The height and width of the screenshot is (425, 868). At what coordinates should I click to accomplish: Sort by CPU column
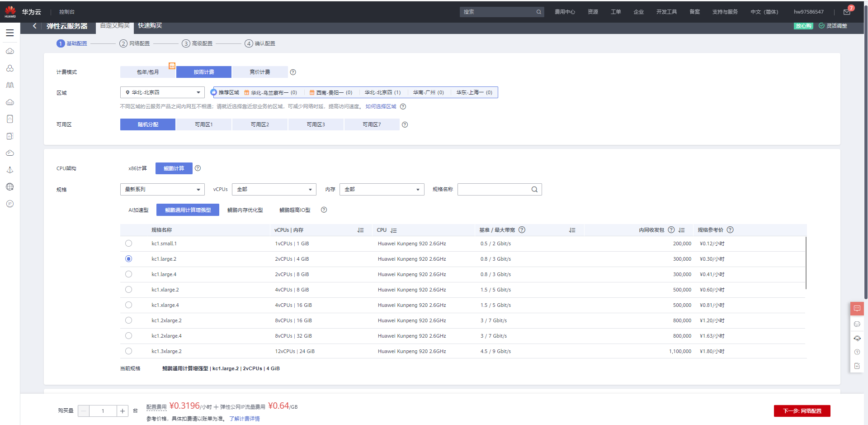(x=393, y=230)
